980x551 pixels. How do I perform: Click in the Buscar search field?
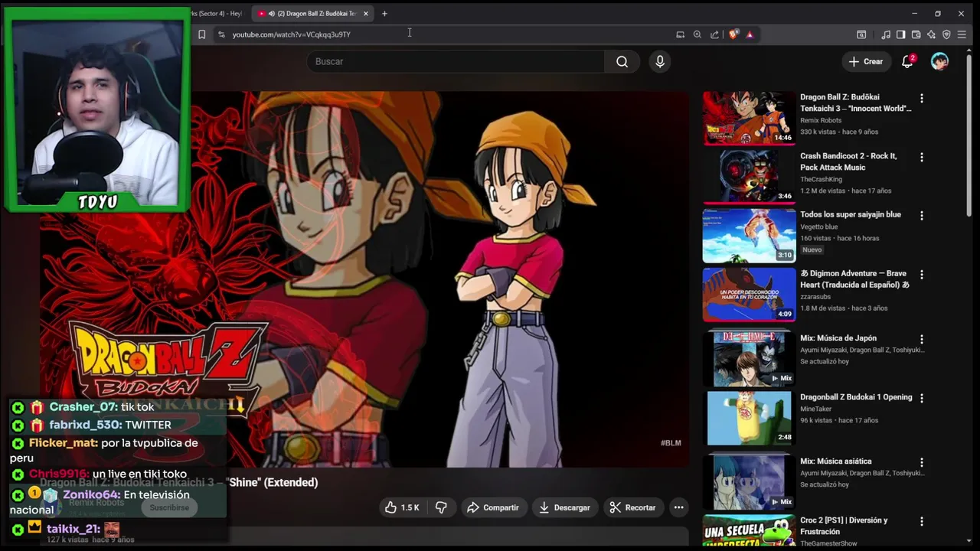(456, 62)
